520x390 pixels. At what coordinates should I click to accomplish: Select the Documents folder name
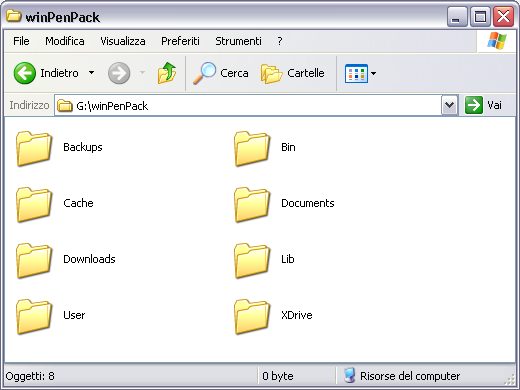tap(308, 203)
